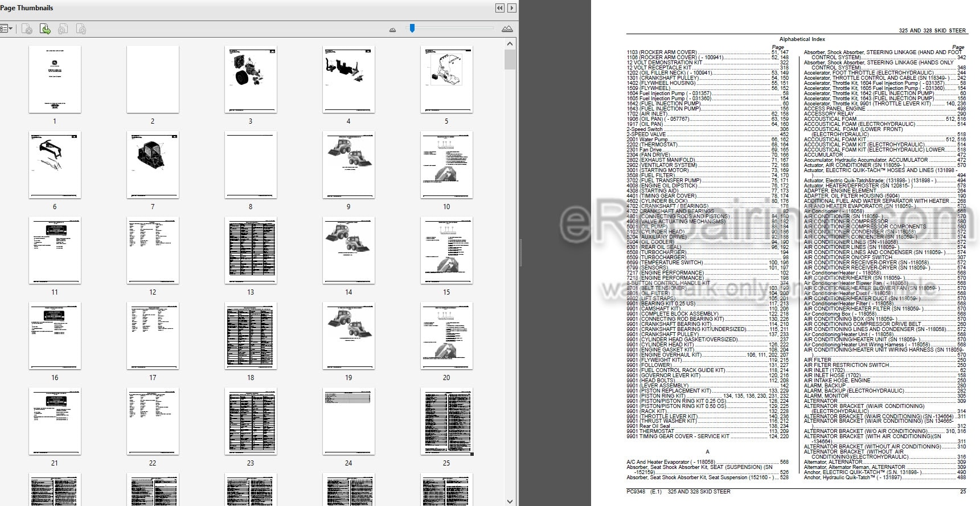980x506 pixels.
Task: Select page 24 thumbnail
Action: click(348, 421)
